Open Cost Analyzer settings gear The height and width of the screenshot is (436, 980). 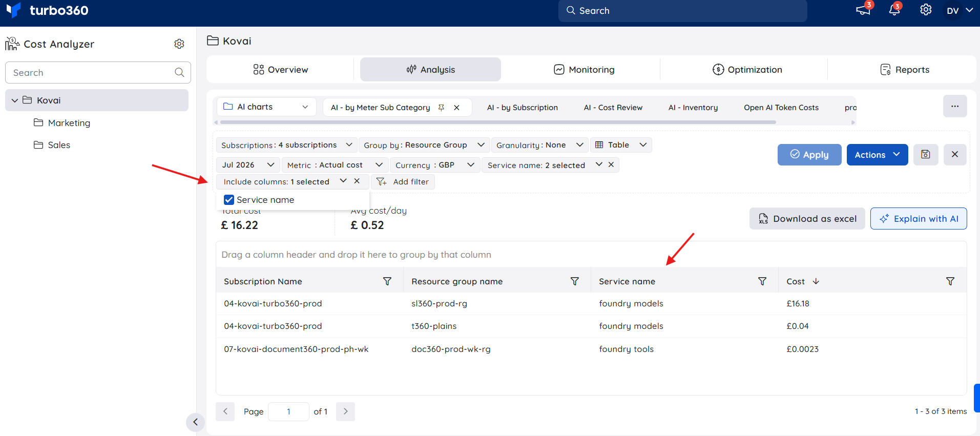[x=179, y=44]
